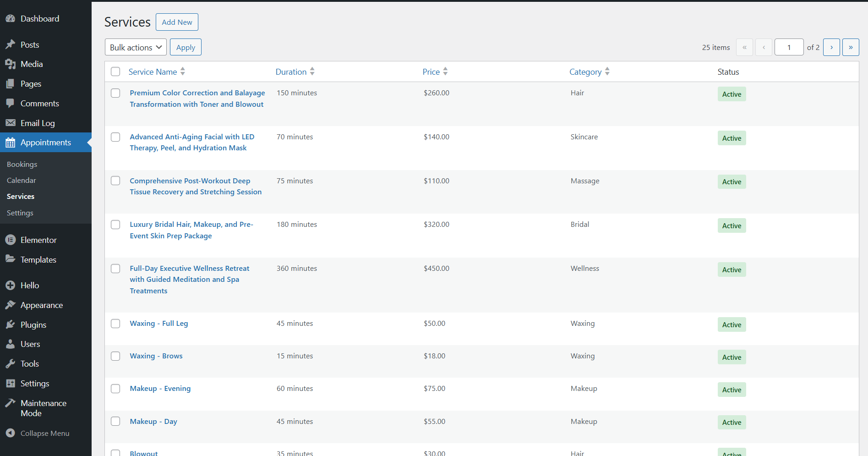Open Elementor from the sidebar icon
Screen dimensions: 868x456
pos(11,240)
